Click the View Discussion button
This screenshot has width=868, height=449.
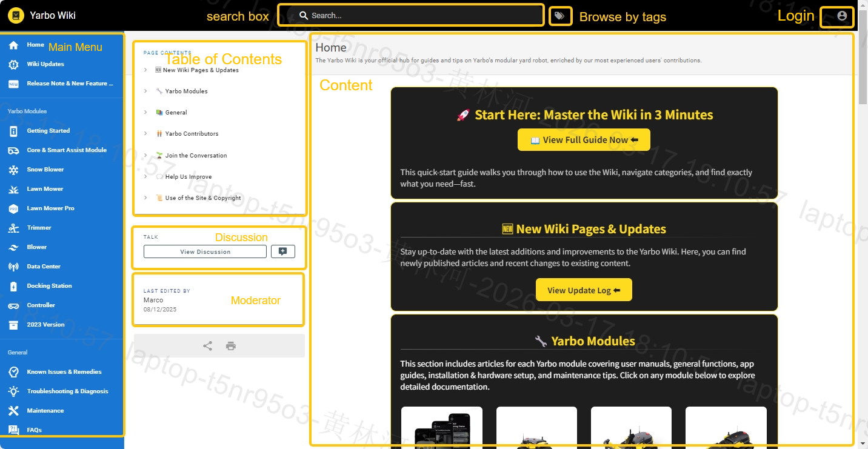pyautogui.click(x=205, y=251)
